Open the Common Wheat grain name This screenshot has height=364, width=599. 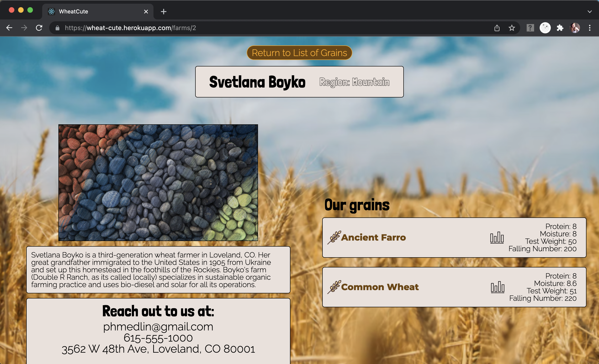coord(380,287)
